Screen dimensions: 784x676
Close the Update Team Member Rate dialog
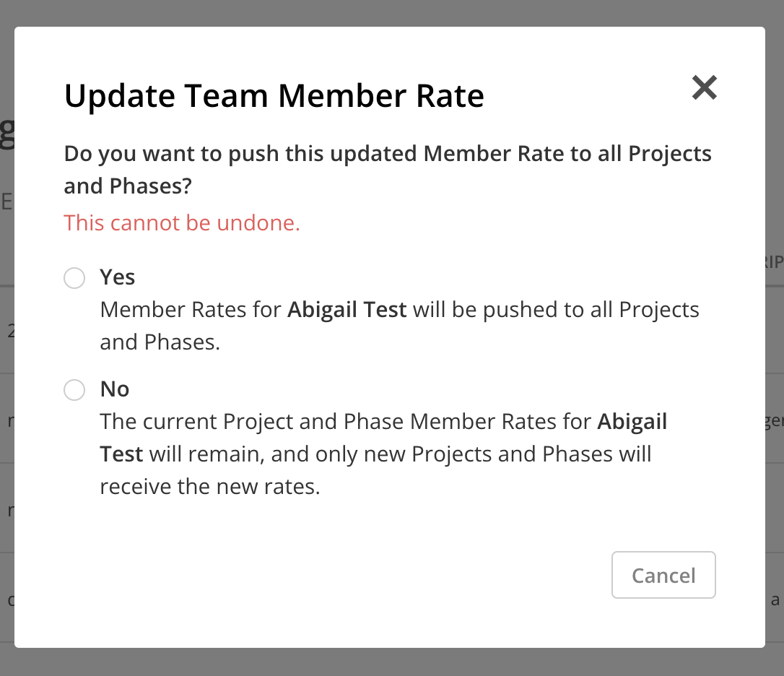point(704,87)
